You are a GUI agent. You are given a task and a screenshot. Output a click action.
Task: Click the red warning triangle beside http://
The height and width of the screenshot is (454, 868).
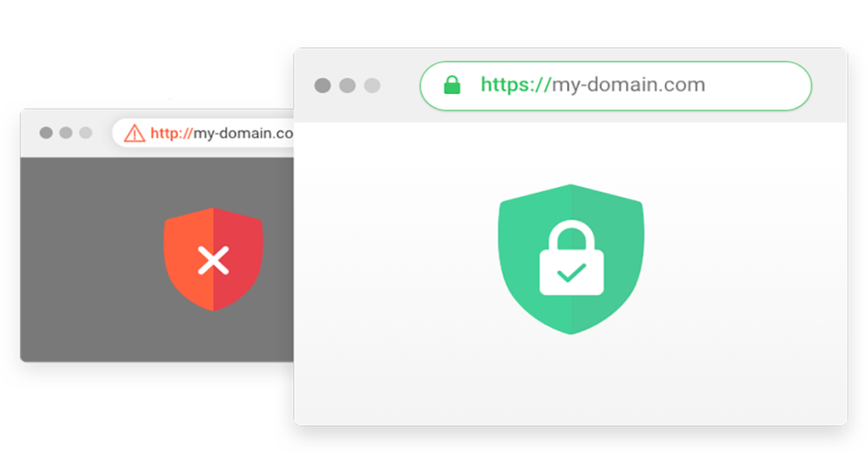click(x=134, y=133)
